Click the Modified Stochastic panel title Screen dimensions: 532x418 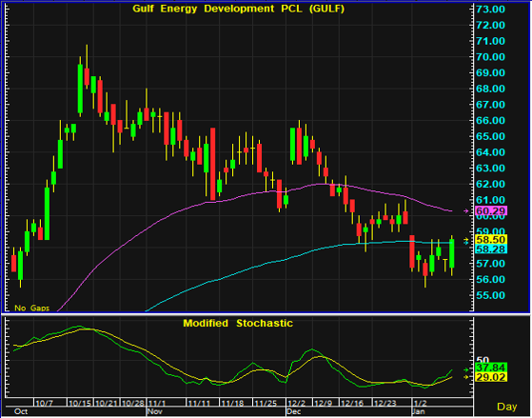tap(238, 323)
